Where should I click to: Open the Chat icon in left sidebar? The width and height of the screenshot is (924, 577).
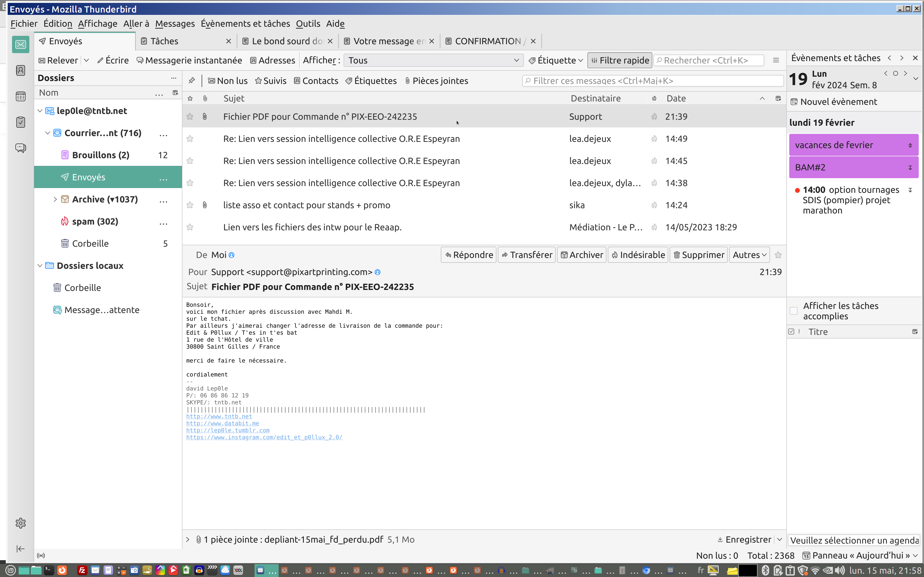[21, 148]
